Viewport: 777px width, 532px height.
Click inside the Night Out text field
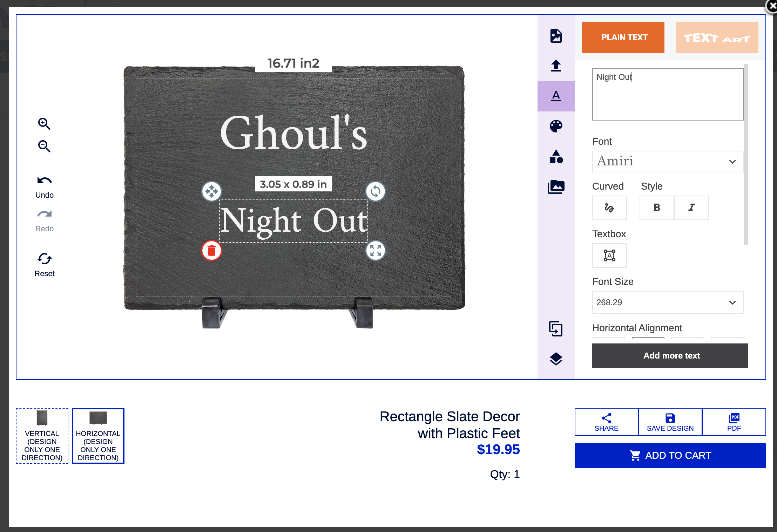tap(667, 95)
